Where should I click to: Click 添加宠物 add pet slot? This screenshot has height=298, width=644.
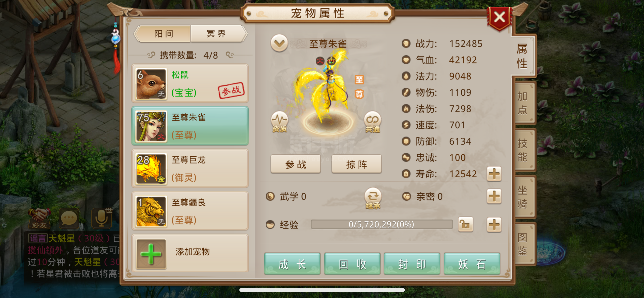click(x=190, y=253)
